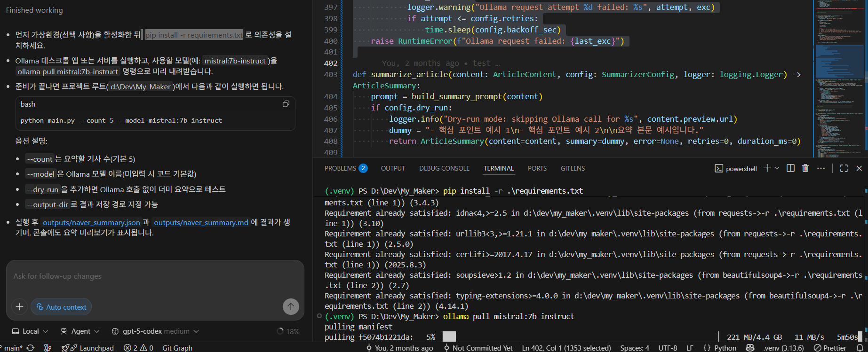The height and width of the screenshot is (352, 868).
Task: Click the 'raise RuntimeError' line in editor
Action: (497, 41)
